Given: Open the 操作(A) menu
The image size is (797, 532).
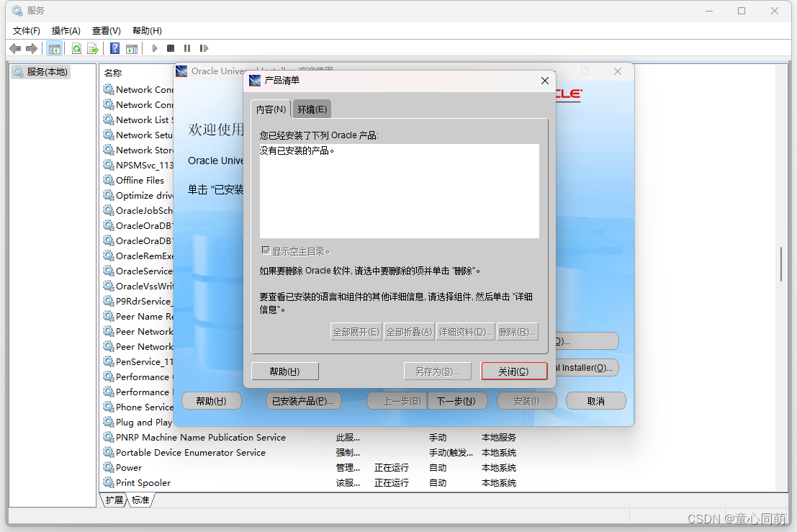Looking at the screenshot, I should click(x=66, y=30).
